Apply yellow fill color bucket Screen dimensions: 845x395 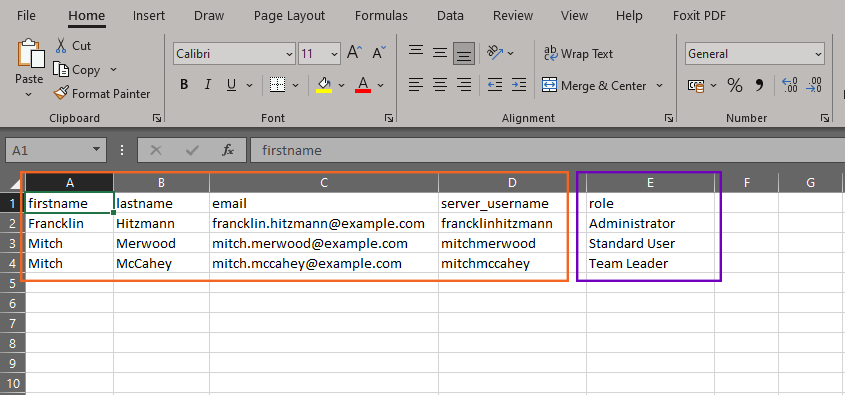pos(324,85)
